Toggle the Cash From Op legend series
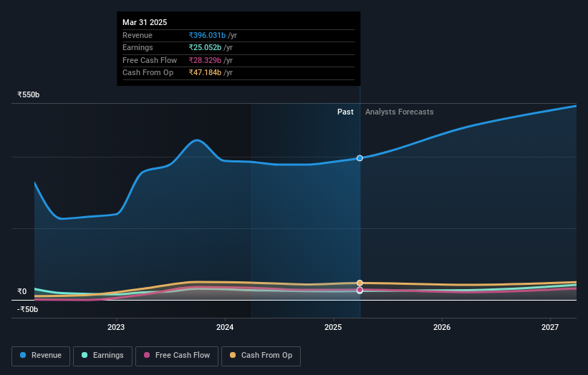The width and height of the screenshot is (588, 375). [261, 356]
